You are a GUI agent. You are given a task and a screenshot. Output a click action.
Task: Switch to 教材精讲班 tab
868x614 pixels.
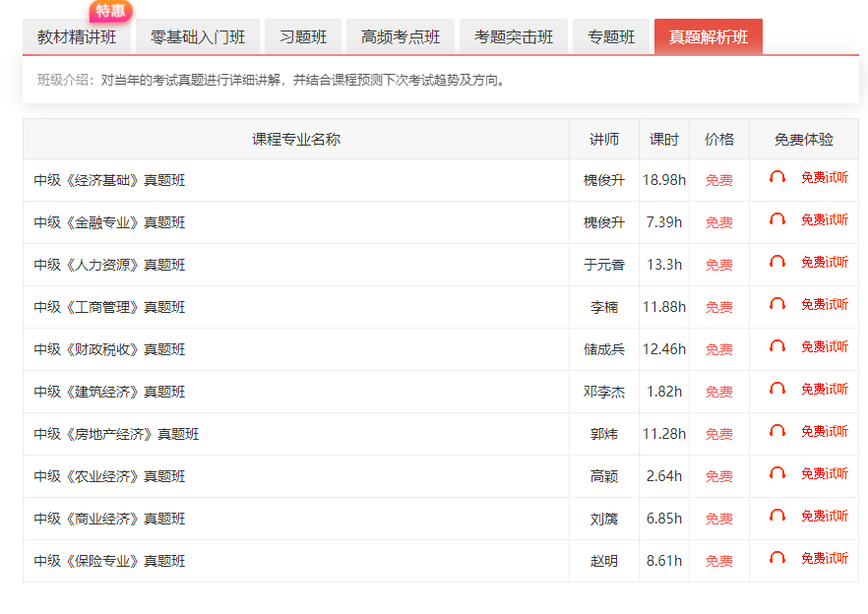[x=77, y=37]
